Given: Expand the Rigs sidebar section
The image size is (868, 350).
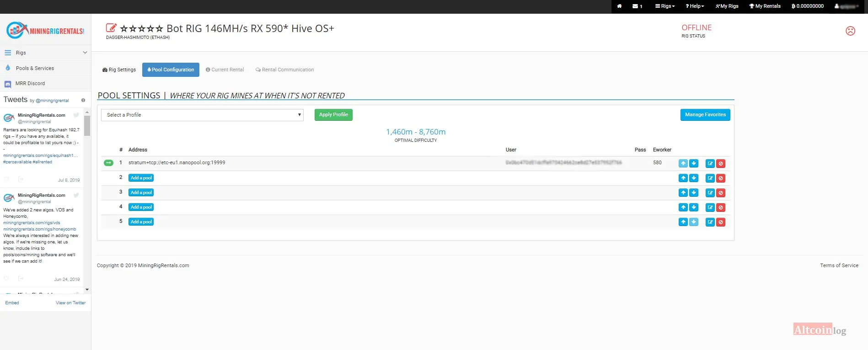Looking at the screenshot, I should (x=45, y=53).
